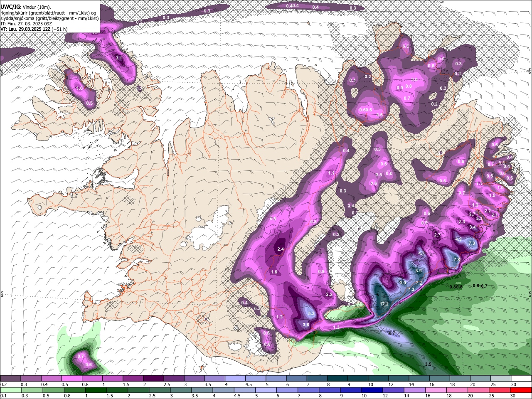Click the 8.9 value on the southeast coast
Screen dimensions: 532x399
419,271
